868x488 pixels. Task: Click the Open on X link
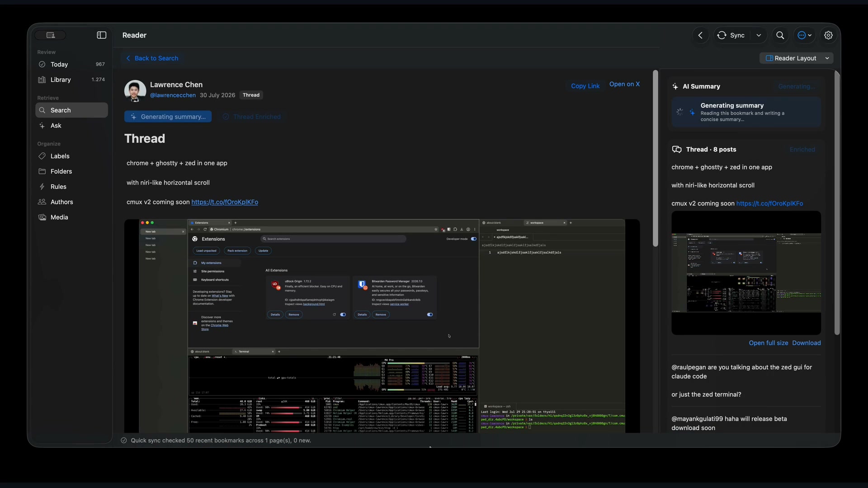624,84
